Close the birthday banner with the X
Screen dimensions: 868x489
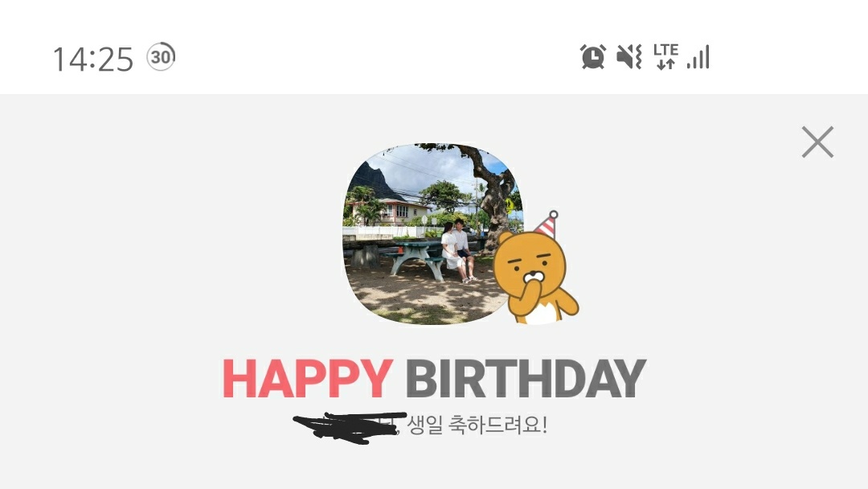click(817, 142)
